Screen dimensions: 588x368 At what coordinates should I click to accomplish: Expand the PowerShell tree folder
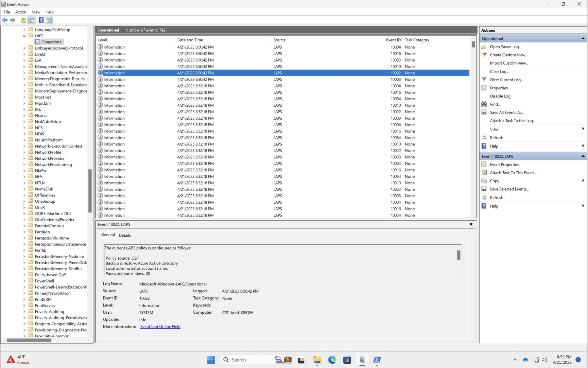coord(24,281)
